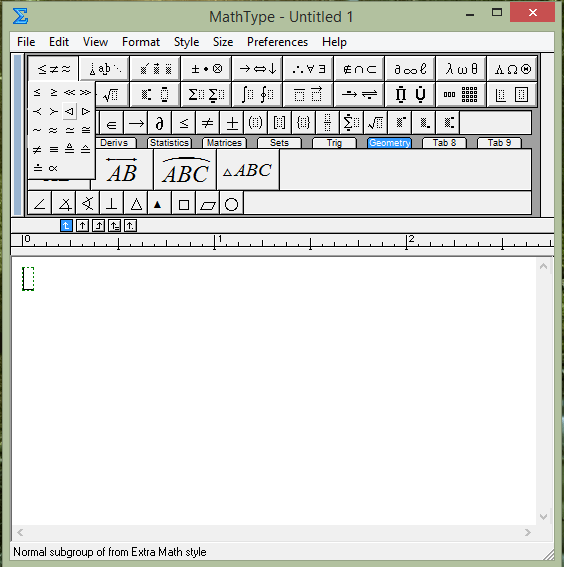This screenshot has height=567, width=564.
Task: Open the operator symbols palette
Action: 206,69
